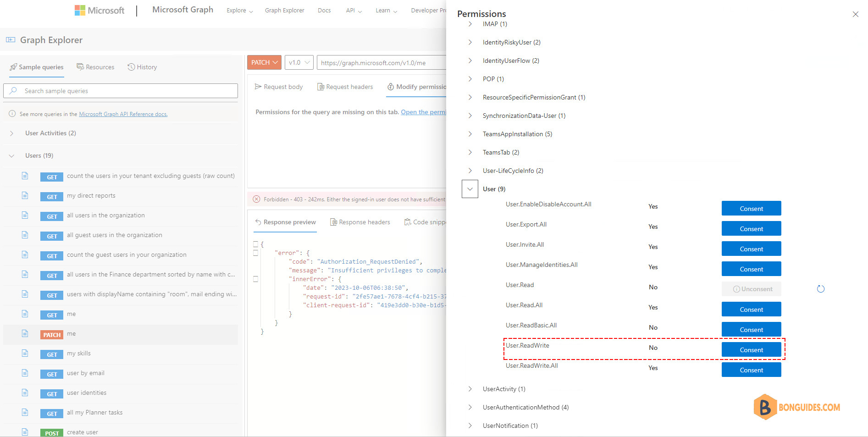Viewport: 868px width, 437px height.
Task: Expand the IdentityRiskyUser (2) group
Action: pos(470,42)
